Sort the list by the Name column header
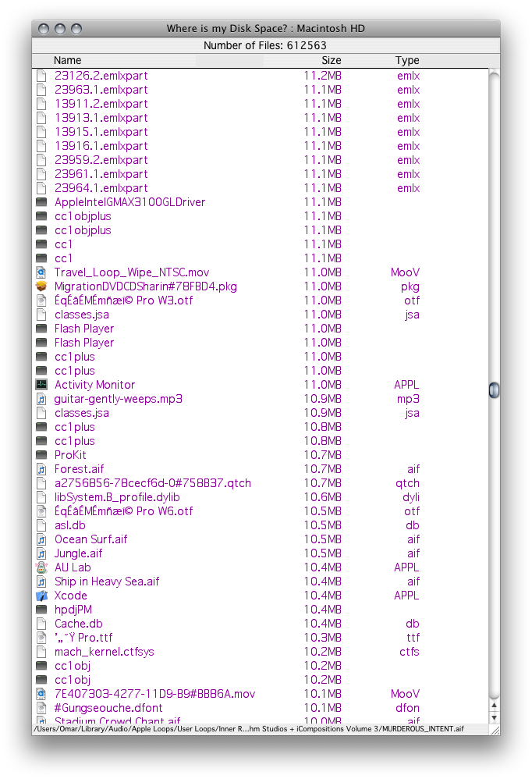Screen dimensions: 532x779 (x=68, y=61)
